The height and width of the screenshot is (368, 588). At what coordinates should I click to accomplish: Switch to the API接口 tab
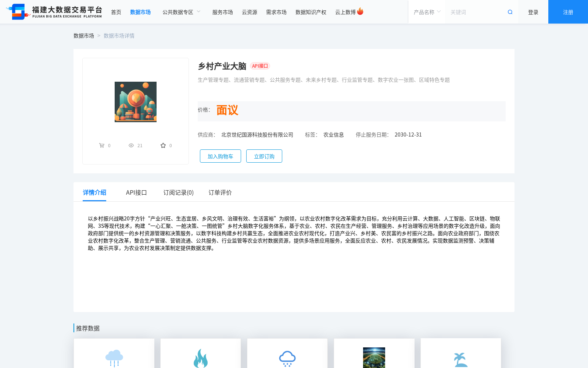[x=136, y=192]
